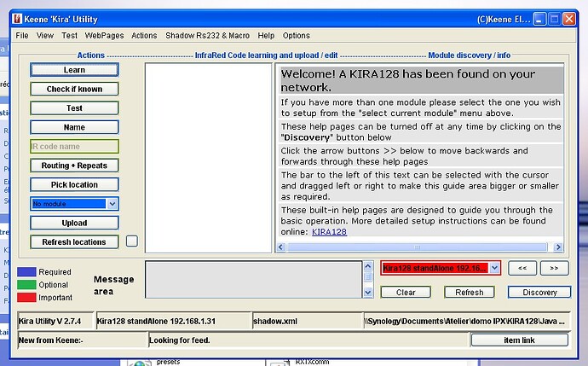The height and width of the screenshot is (366, 588).
Task: Click the help pane horizontal scrollbar left arrow
Action: (x=281, y=247)
